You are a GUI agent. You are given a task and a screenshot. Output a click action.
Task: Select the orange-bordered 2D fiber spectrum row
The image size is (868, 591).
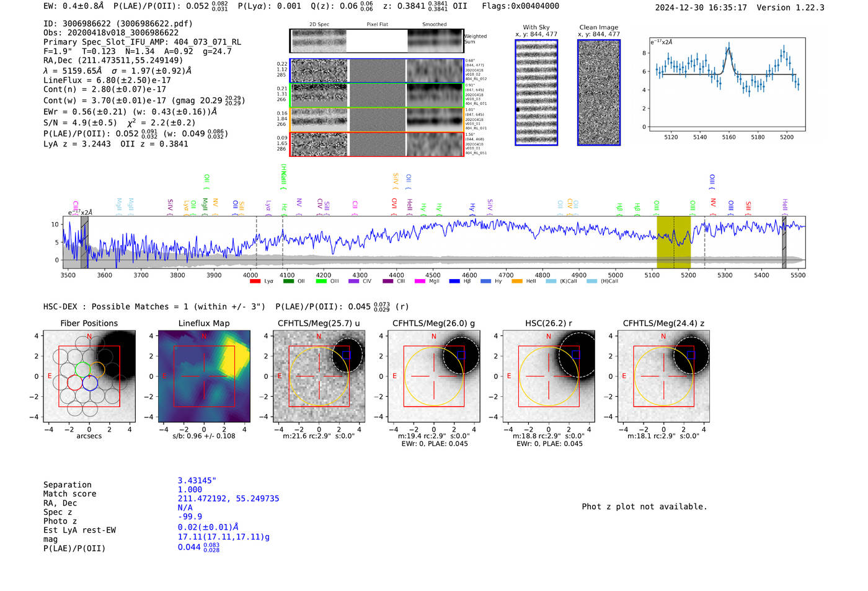pyautogui.click(x=377, y=120)
